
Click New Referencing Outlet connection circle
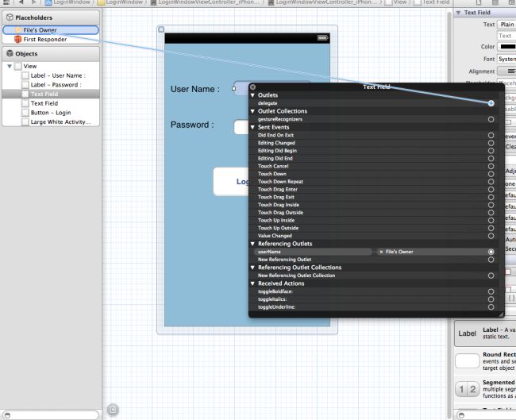[x=491, y=260]
